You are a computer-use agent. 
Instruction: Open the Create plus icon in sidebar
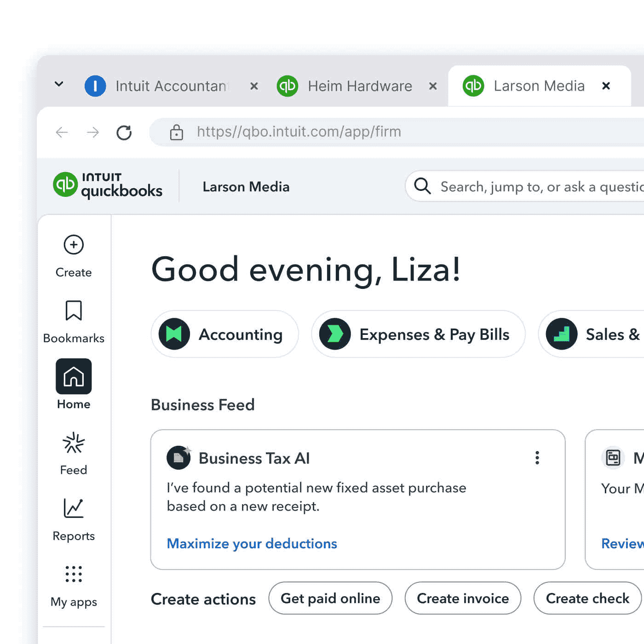click(74, 245)
